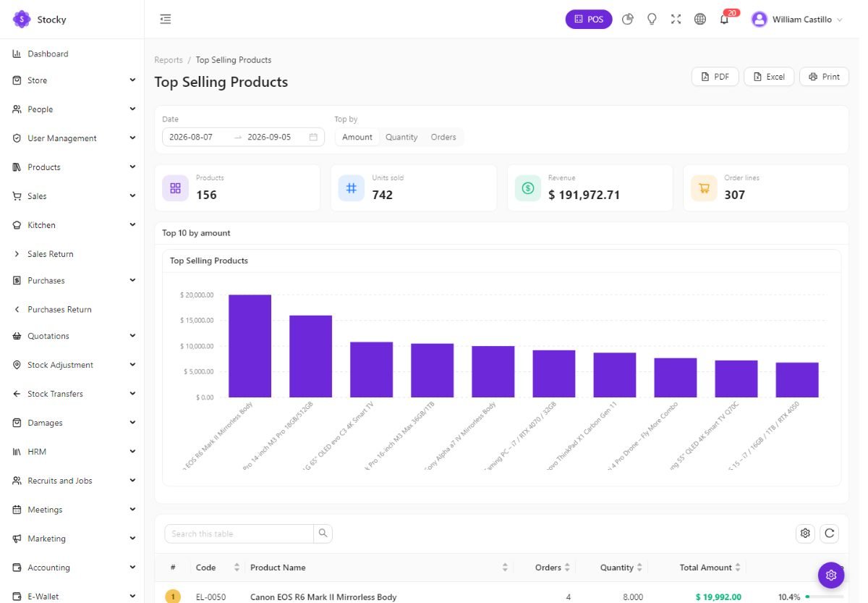This screenshot has width=868, height=603.
Task: Open notifications bell with 20 badge
Action: click(x=725, y=20)
